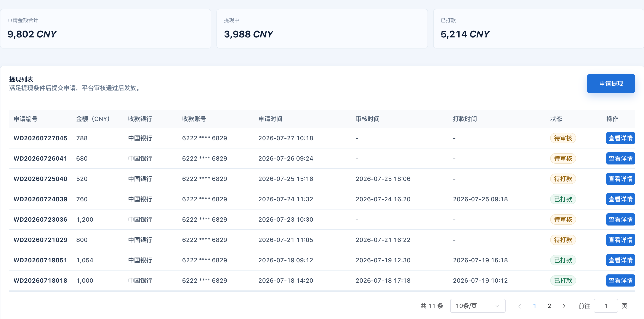Select application number WD20260719051
The image size is (644, 319).
[40, 260]
